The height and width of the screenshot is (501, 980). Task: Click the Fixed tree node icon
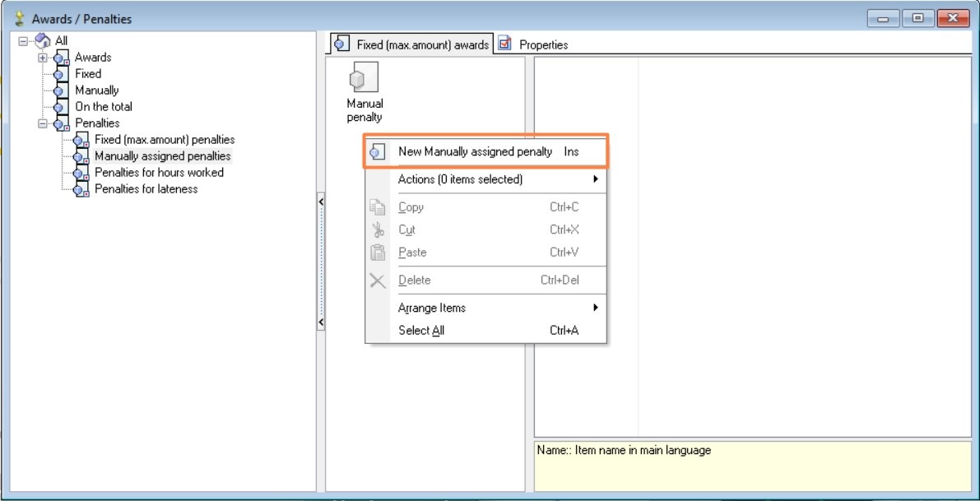[61, 74]
